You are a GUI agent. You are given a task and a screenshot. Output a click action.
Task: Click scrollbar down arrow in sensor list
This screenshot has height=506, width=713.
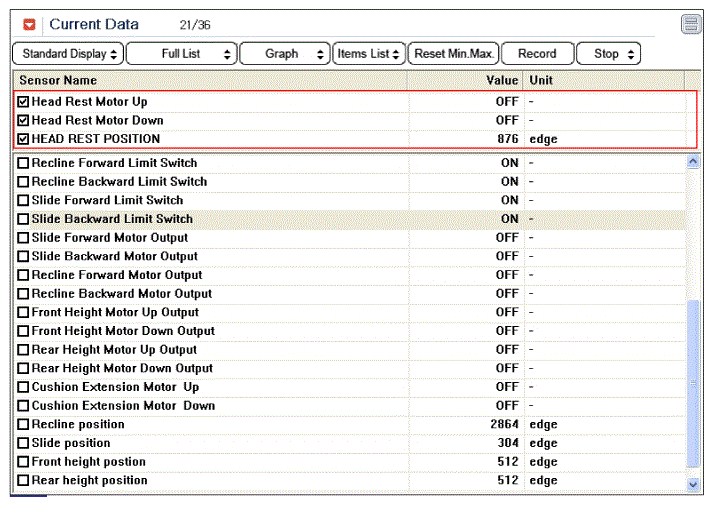coord(693,485)
